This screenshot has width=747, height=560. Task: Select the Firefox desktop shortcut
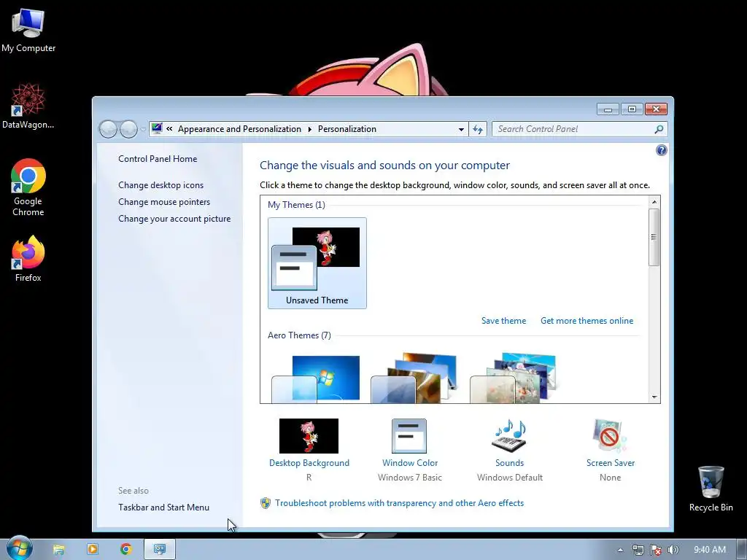[28, 259]
